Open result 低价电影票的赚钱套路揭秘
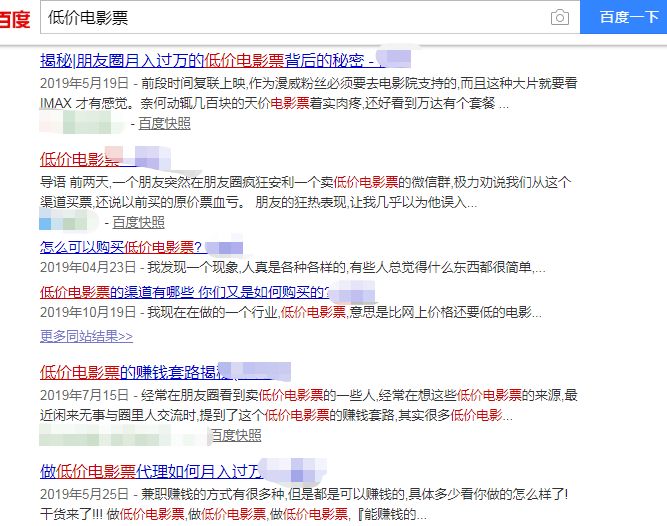Image resolution: width=667 pixels, height=526 pixels. point(136,372)
